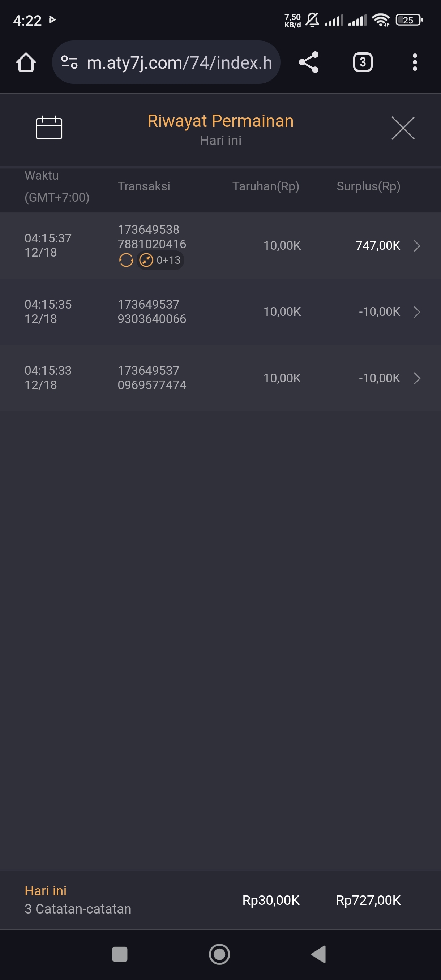Image resolution: width=441 pixels, height=980 pixels.
Task: Select transaction 173649538 7881020416
Action: pyautogui.click(x=151, y=237)
